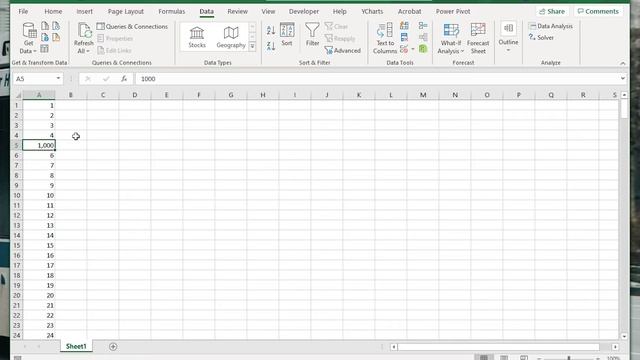Switch to the Formulas tab
Viewport: 640px width, 360px height.
coord(171,11)
